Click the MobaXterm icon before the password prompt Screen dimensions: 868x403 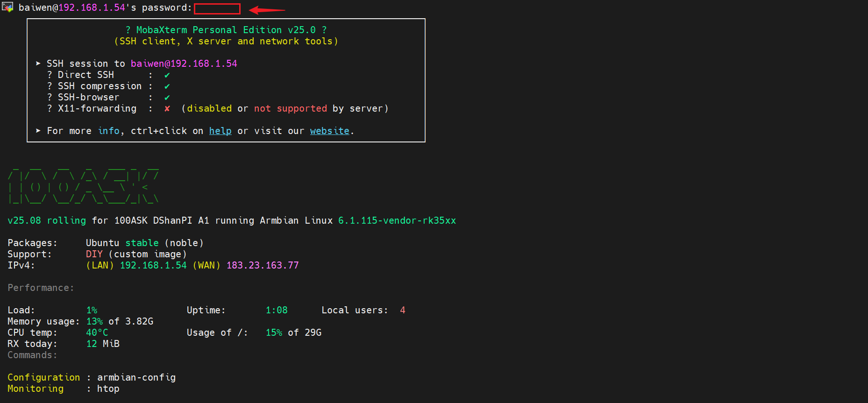pyautogui.click(x=7, y=7)
